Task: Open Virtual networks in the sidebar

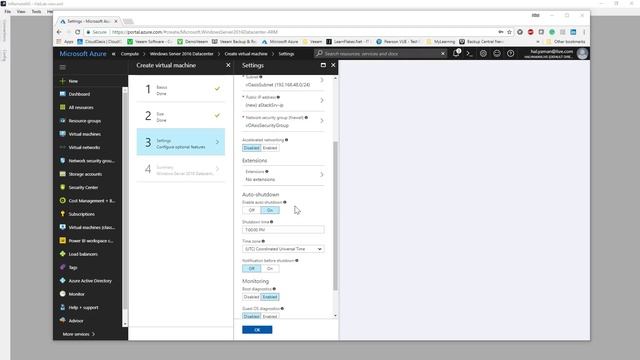Action: pyautogui.click(x=84, y=147)
